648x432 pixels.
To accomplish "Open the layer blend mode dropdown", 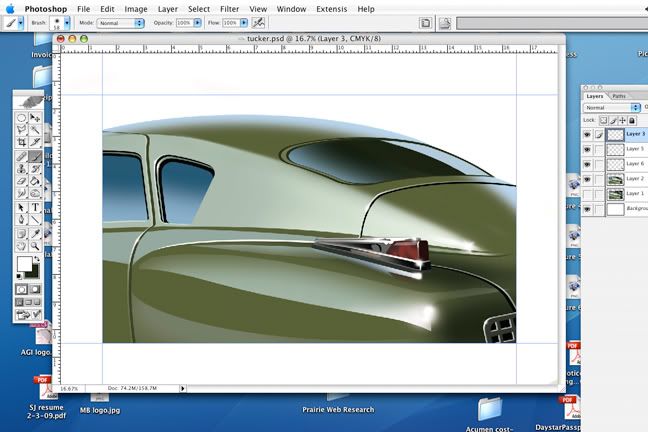I will click(x=612, y=108).
